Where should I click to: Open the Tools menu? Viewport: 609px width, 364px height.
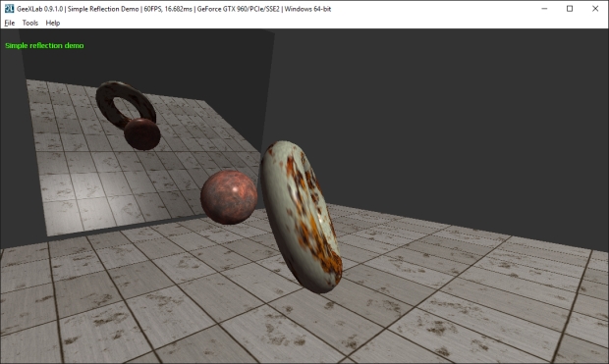[x=29, y=23]
